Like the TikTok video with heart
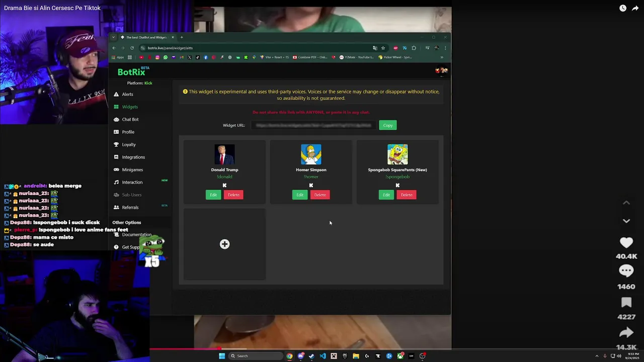 click(626, 242)
